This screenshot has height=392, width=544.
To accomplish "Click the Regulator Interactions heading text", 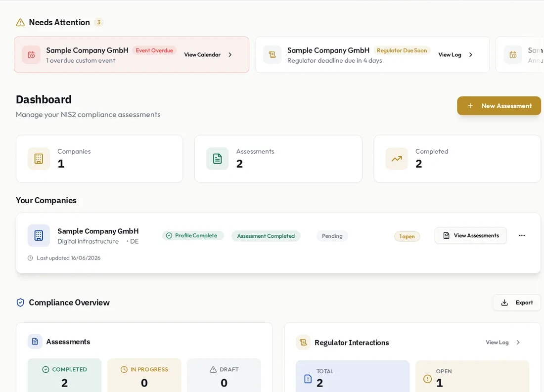I will pos(352,343).
